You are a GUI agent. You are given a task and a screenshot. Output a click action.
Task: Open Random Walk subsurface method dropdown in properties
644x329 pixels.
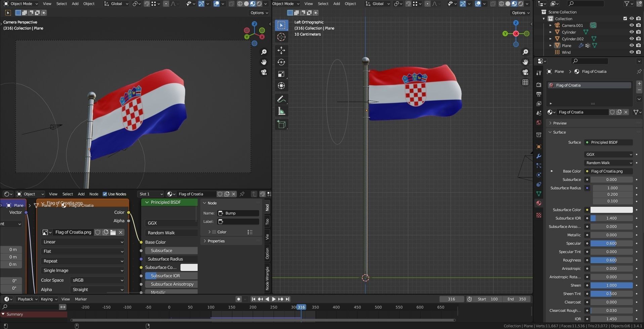click(x=608, y=163)
